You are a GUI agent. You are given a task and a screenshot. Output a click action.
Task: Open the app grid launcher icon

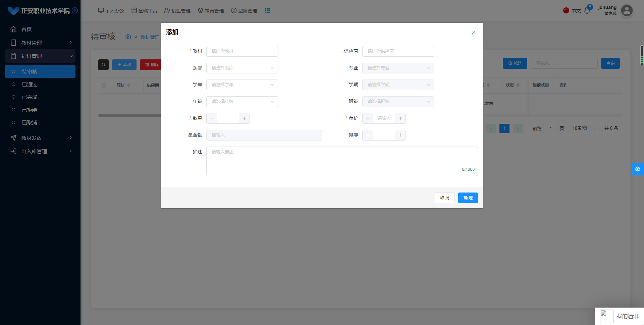click(267, 10)
